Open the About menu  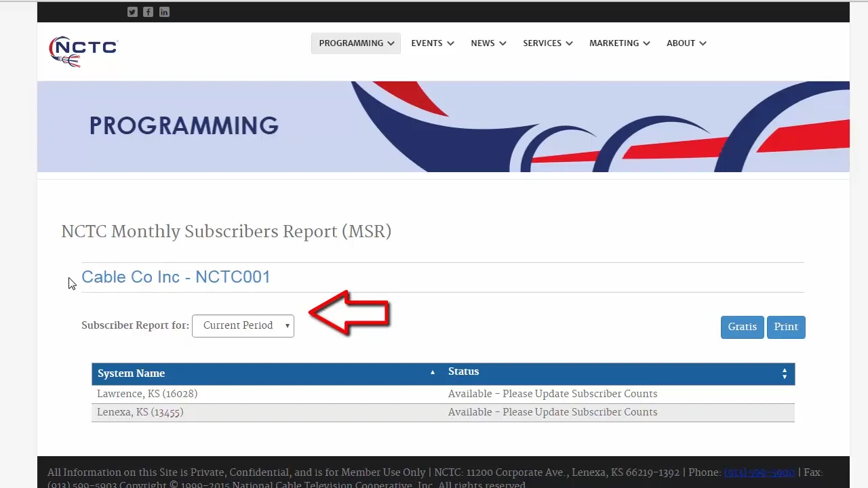tap(686, 43)
